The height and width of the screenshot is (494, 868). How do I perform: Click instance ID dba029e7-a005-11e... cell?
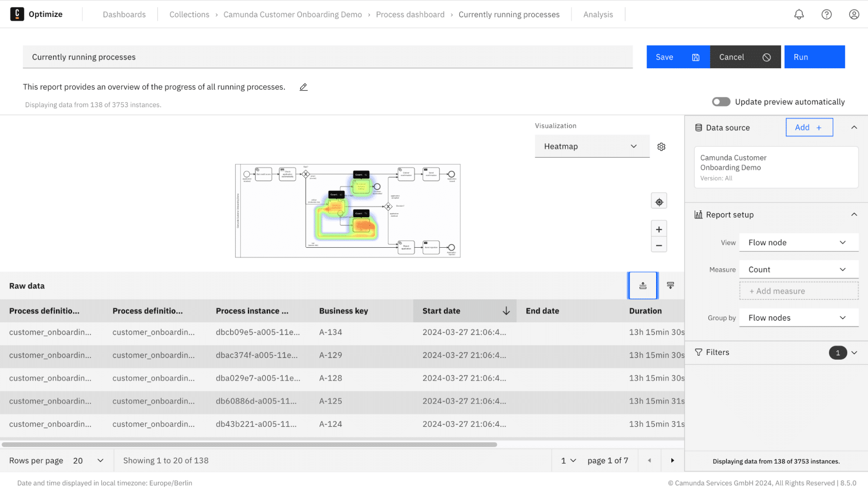pyautogui.click(x=258, y=378)
